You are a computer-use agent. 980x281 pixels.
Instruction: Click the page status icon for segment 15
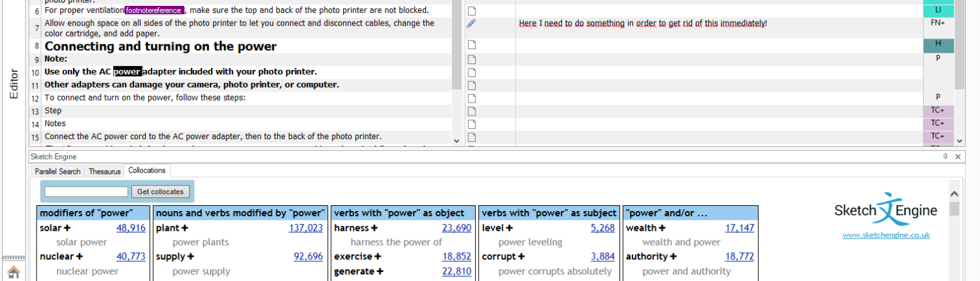click(x=471, y=137)
